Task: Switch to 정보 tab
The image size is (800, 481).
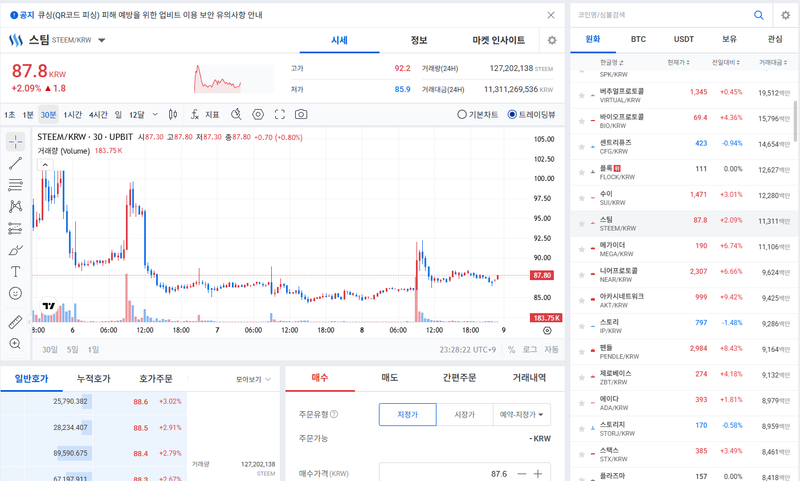Action: click(x=419, y=40)
